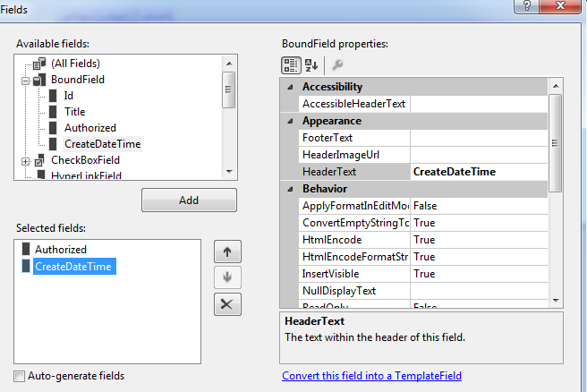This screenshot has height=392, width=587.
Task: Enable the Auto-generate fields checkbox
Action: [20, 376]
